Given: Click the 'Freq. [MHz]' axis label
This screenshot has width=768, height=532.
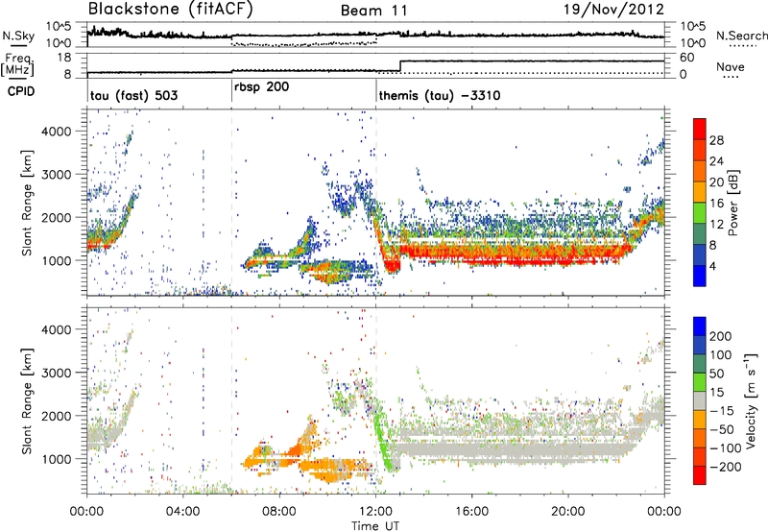Looking at the screenshot, I should (18, 64).
